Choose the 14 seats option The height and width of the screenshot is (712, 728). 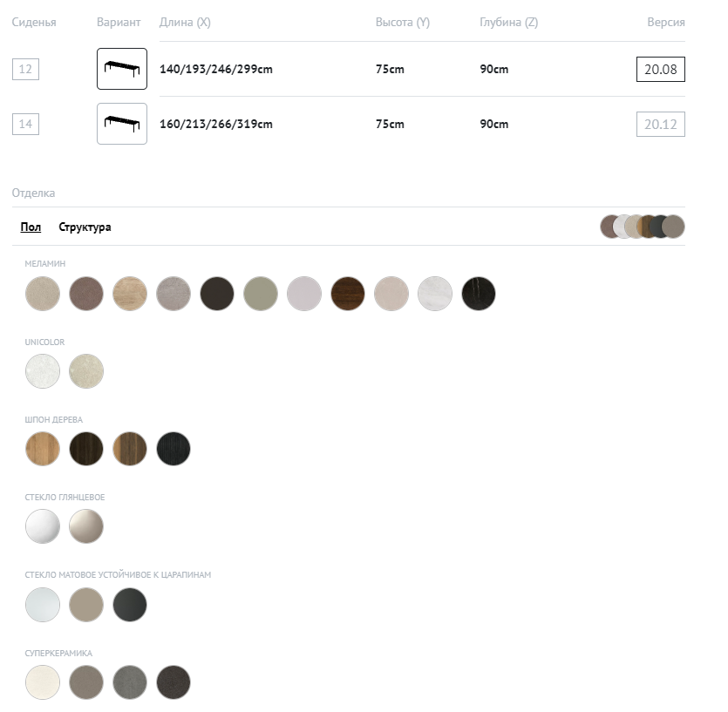click(25, 124)
